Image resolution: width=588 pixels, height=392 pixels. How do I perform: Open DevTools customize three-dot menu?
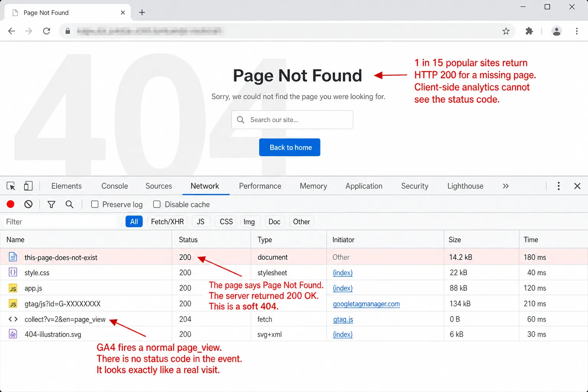point(559,186)
